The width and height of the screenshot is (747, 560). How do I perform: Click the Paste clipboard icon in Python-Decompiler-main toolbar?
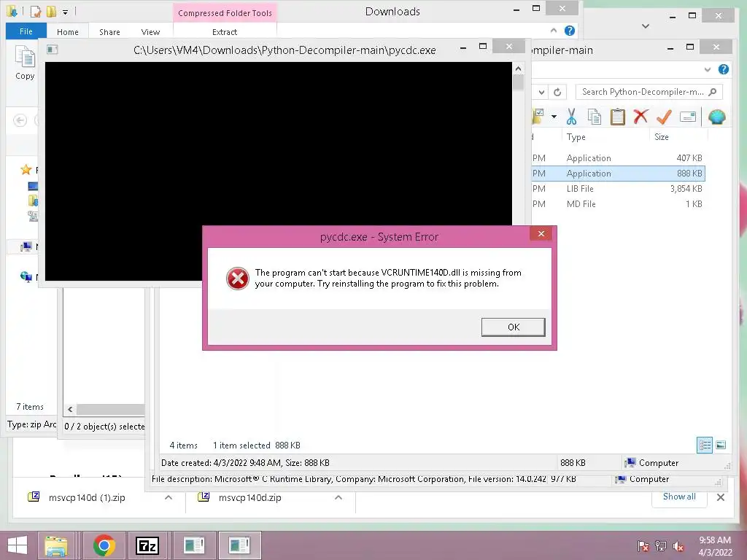pos(617,116)
